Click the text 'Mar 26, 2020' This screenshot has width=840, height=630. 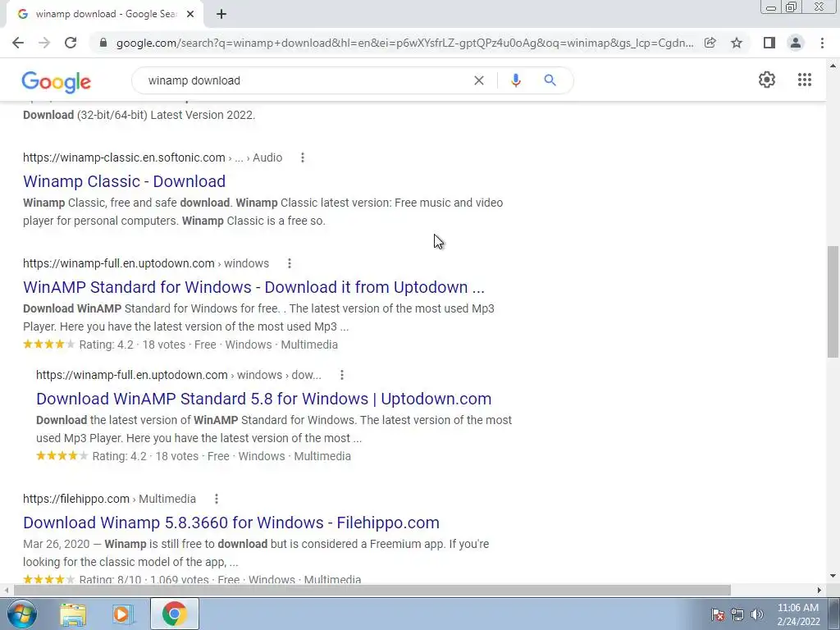(x=57, y=544)
